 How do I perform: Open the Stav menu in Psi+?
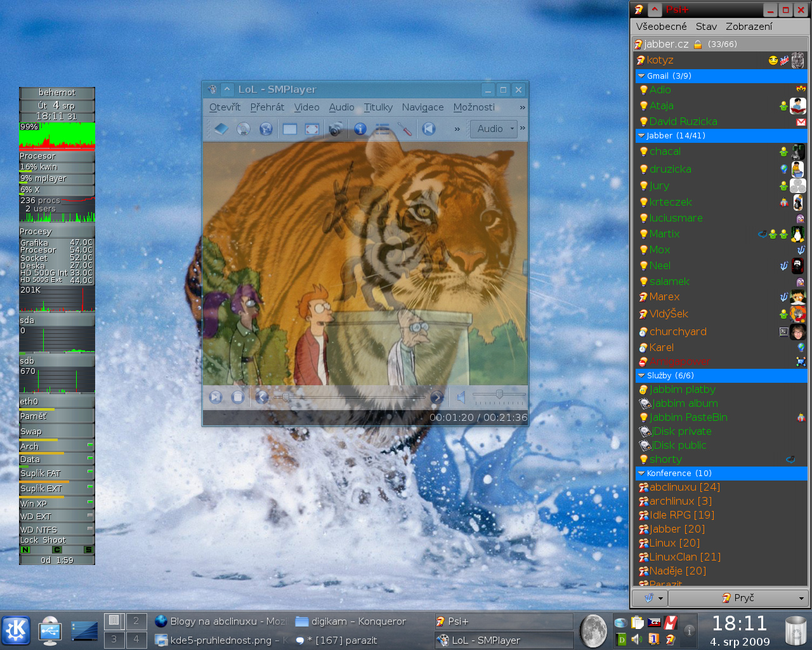click(706, 27)
